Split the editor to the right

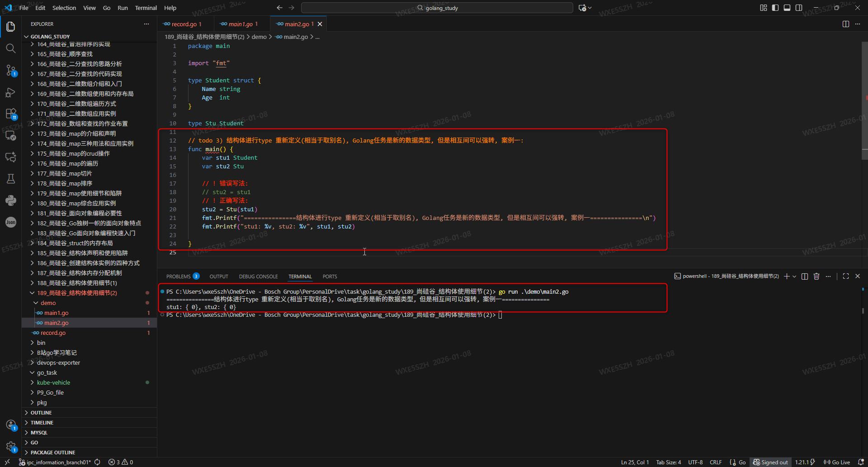846,24
